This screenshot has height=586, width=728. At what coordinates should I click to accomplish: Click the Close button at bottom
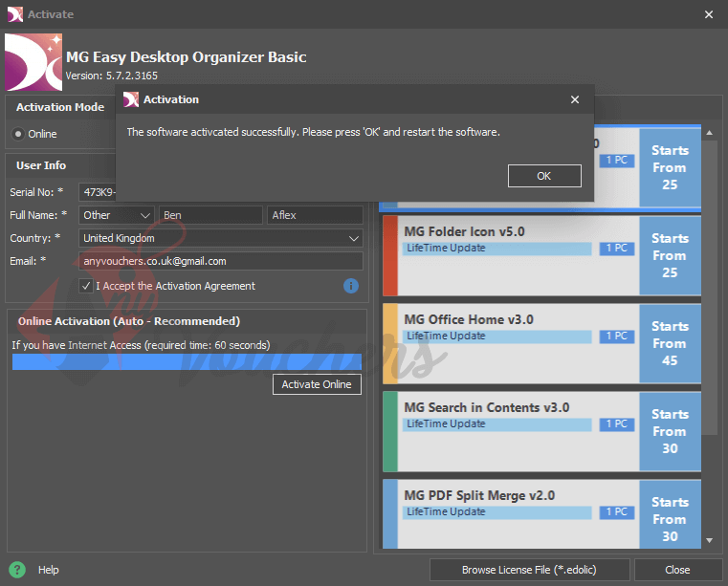(x=677, y=570)
